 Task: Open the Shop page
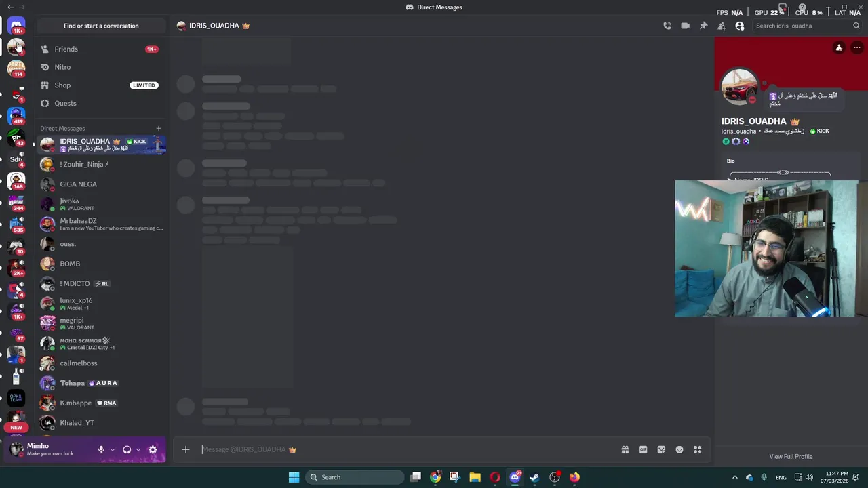coord(100,85)
